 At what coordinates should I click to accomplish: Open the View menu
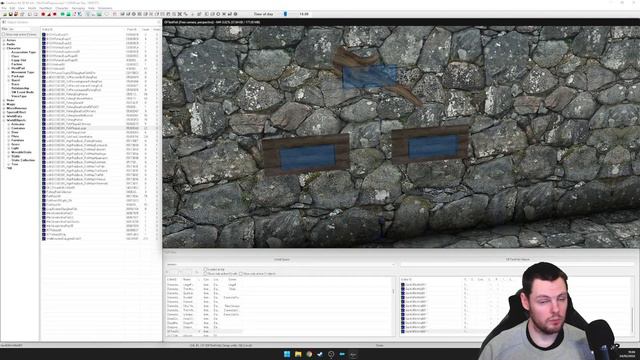point(21,8)
